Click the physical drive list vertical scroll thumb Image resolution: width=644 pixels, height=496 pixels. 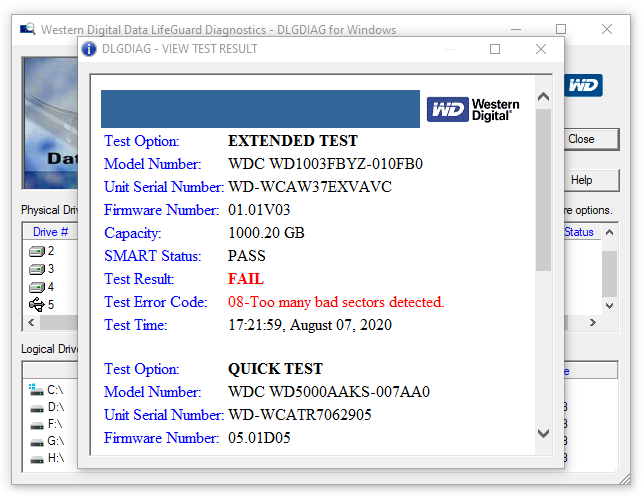click(610, 273)
